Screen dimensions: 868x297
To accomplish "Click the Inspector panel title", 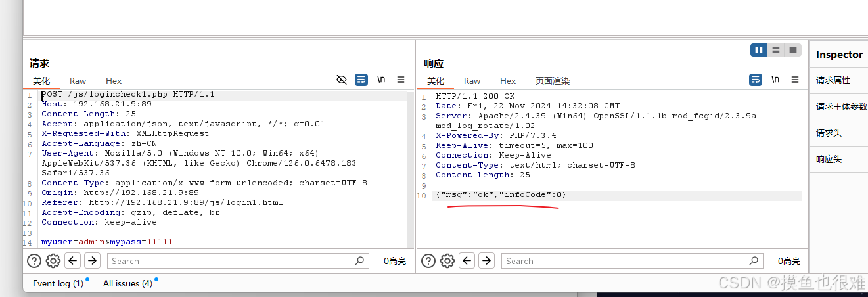I will (839, 55).
